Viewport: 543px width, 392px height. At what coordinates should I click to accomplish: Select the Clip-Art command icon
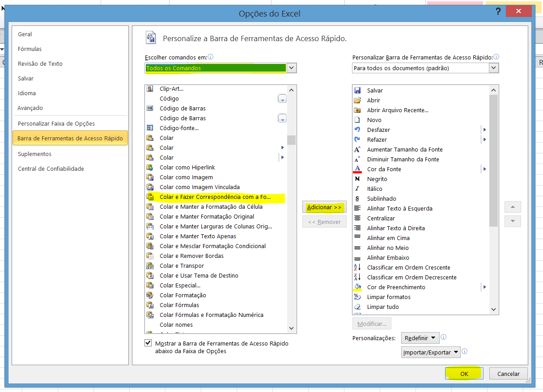(x=150, y=89)
